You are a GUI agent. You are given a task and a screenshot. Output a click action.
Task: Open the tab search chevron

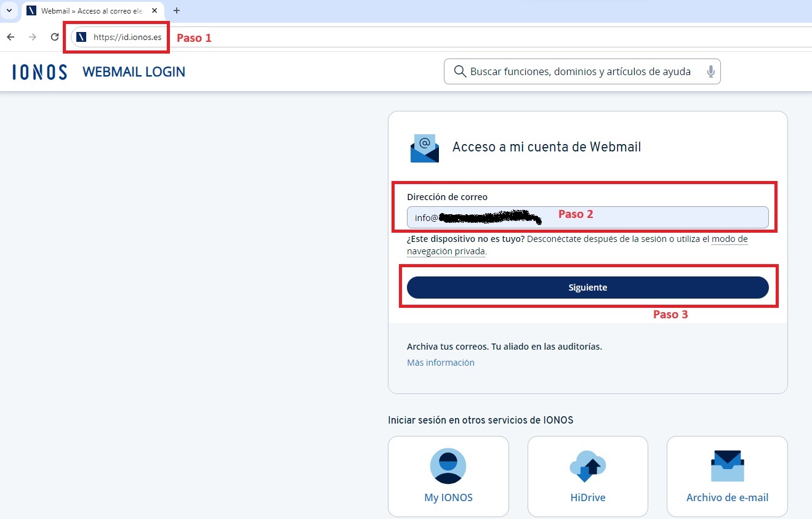(9, 10)
